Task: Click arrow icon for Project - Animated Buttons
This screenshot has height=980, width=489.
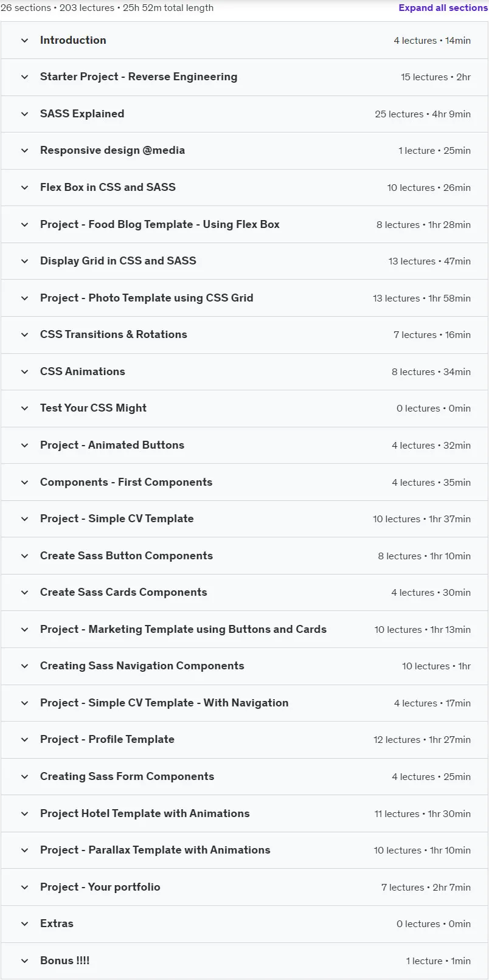Action: pyautogui.click(x=25, y=446)
